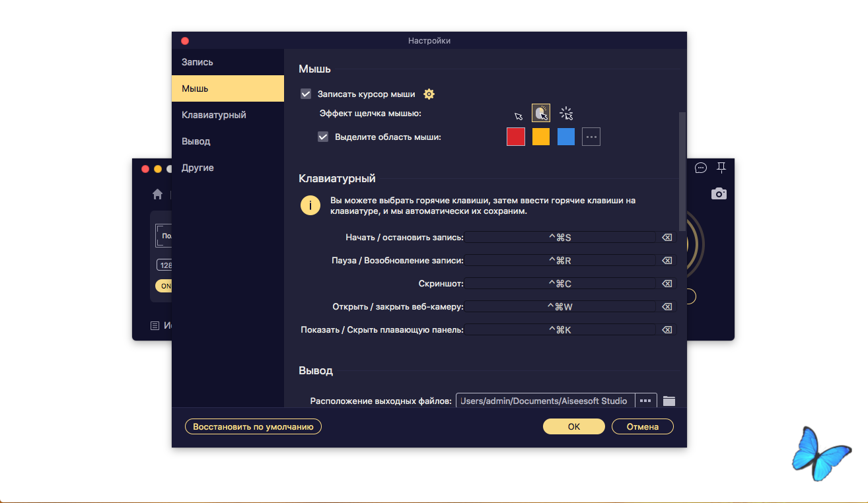The height and width of the screenshot is (503, 868).
Task: Open the output folder icon
Action: (x=669, y=401)
